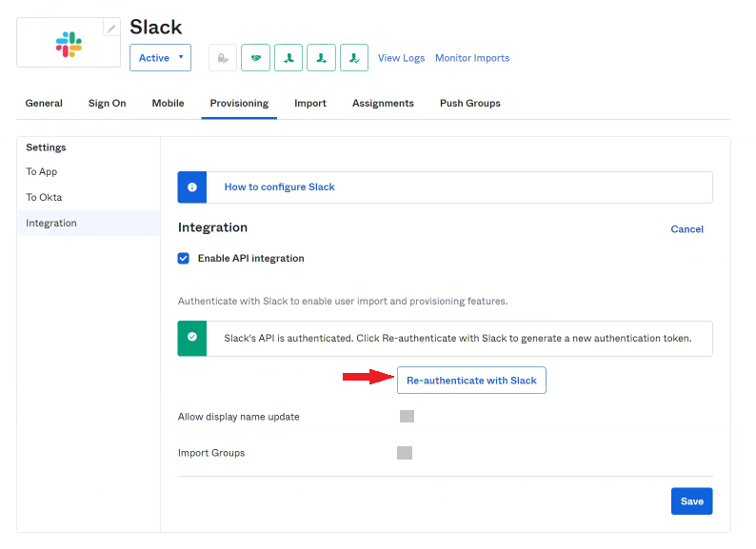Open How to configure Slack link
The image size is (756, 549).
point(279,187)
